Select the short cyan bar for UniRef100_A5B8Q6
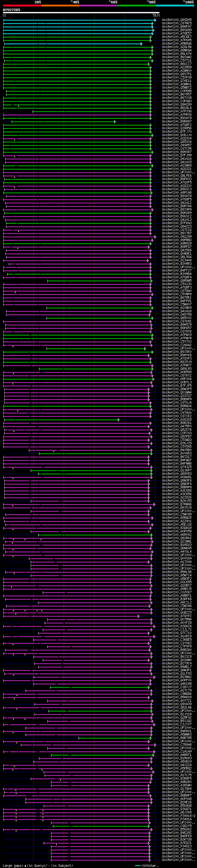Viewport: 197px width, 868px height. [73, 44]
